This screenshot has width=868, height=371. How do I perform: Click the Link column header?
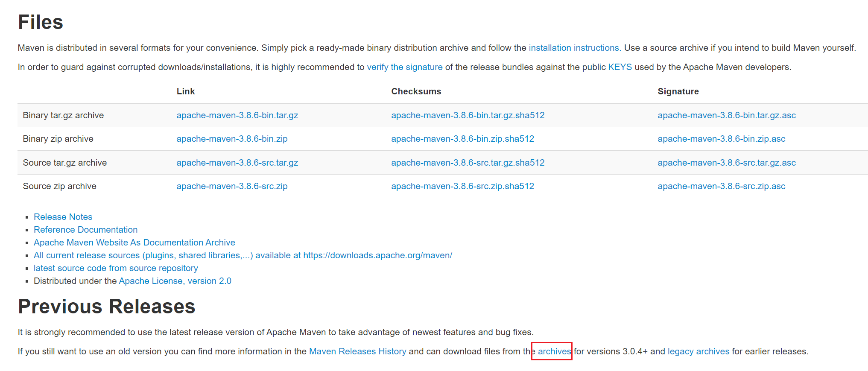[186, 91]
